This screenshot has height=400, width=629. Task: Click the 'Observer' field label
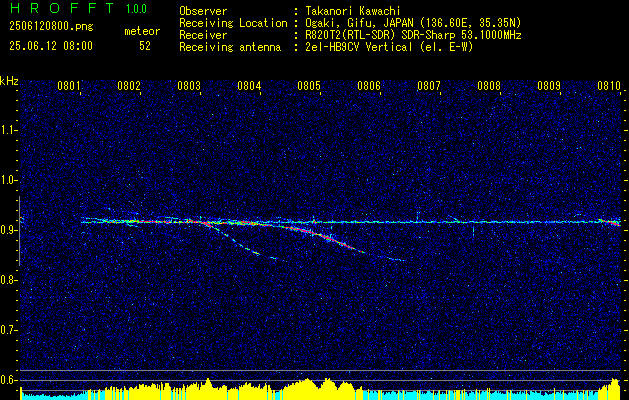[203, 11]
